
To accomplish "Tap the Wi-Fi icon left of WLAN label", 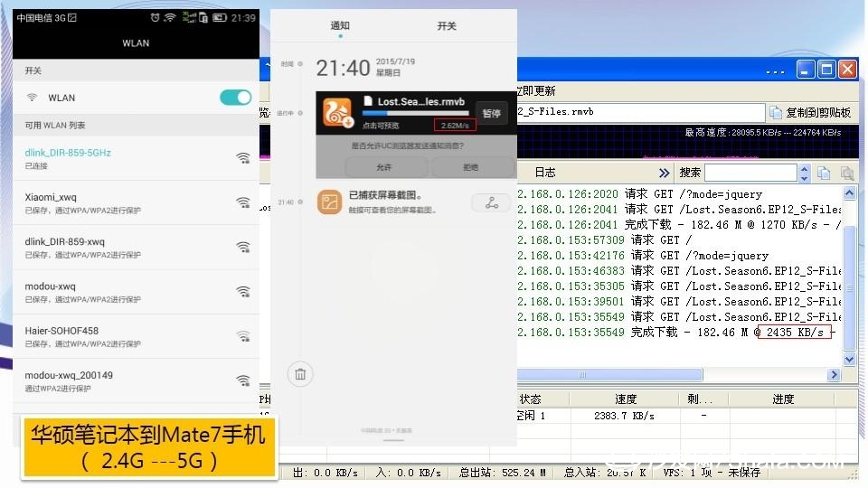I will (x=33, y=98).
